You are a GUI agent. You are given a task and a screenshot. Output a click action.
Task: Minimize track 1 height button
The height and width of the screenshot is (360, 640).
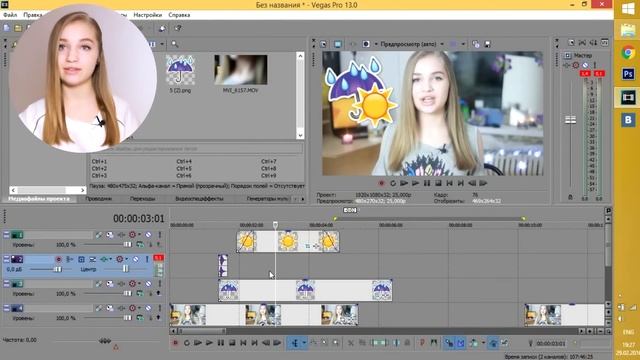tap(6, 235)
